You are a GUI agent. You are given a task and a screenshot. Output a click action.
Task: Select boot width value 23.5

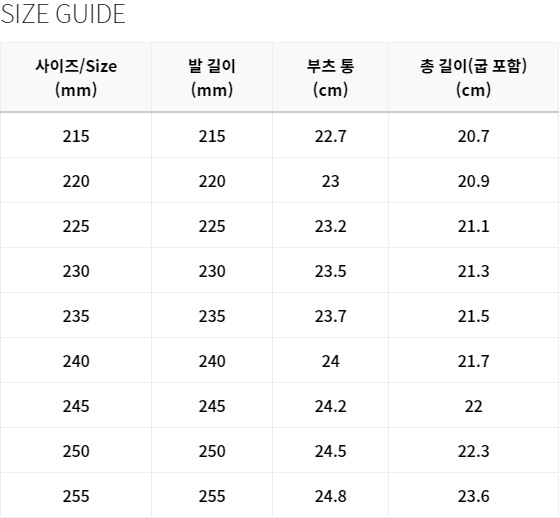[x=330, y=271]
